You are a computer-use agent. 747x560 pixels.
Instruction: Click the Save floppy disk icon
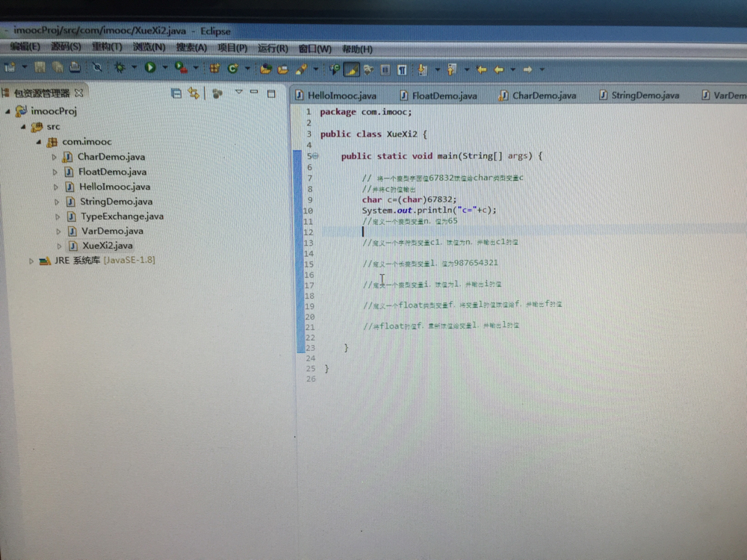click(40, 68)
